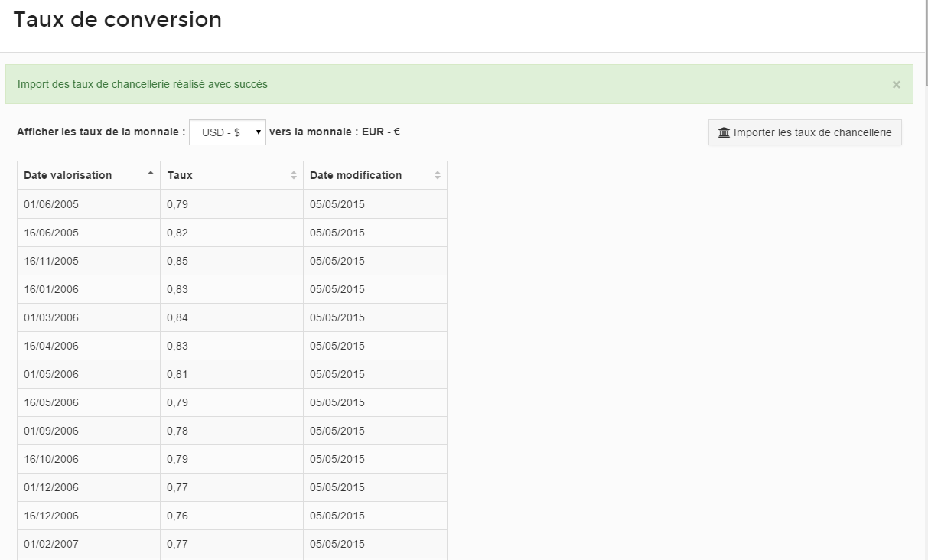Open the USD - $ currency dropdown
Image resolution: width=928 pixels, height=560 pixels.
point(227,132)
